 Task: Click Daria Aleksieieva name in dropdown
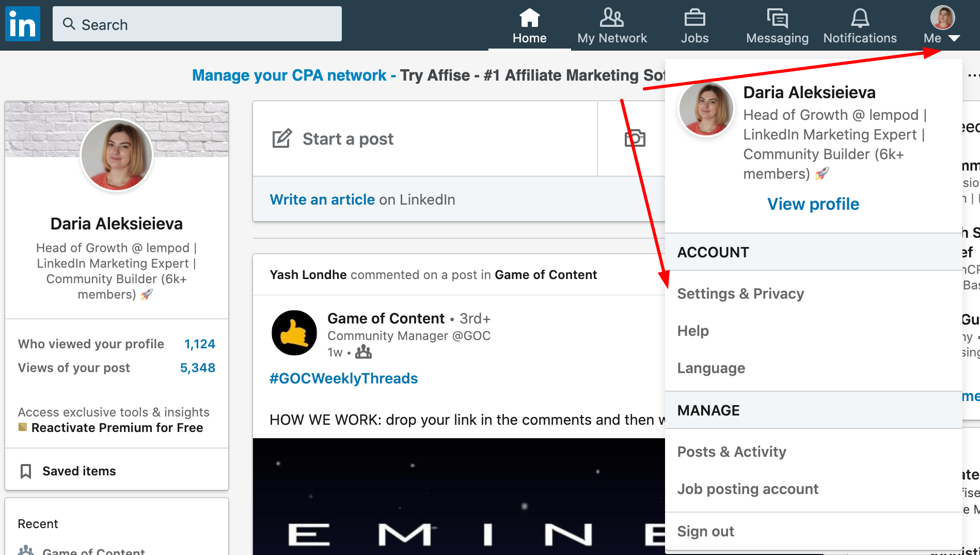pyautogui.click(x=809, y=92)
